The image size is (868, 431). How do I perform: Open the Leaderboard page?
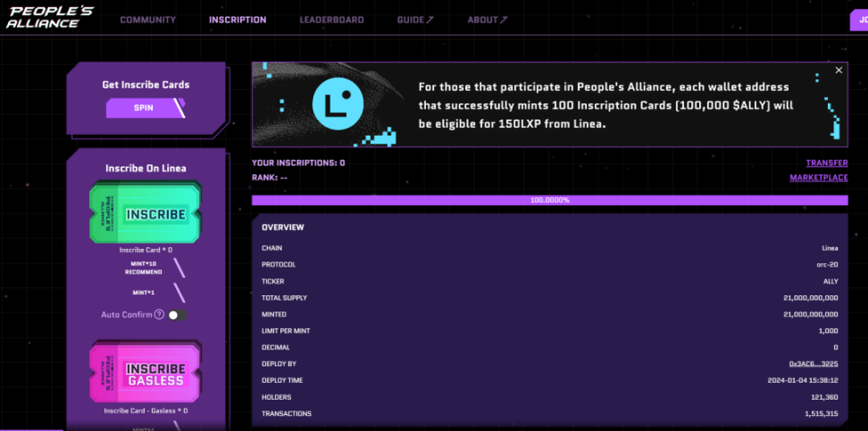(x=331, y=20)
